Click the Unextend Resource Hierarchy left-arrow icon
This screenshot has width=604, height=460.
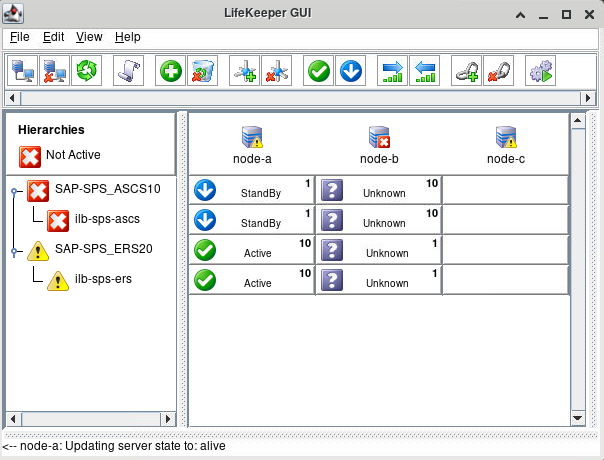pyautogui.click(x=424, y=71)
